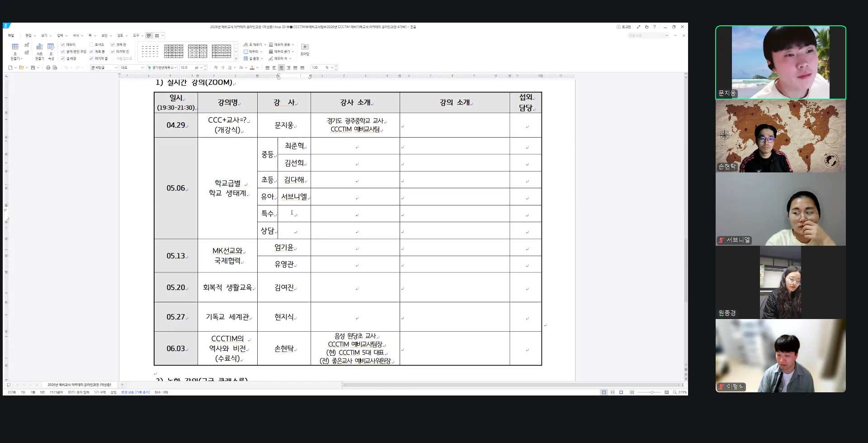Click the 차트 만들기 (create chart) icon
This screenshot has width=868, height=443.
[39, 52]
